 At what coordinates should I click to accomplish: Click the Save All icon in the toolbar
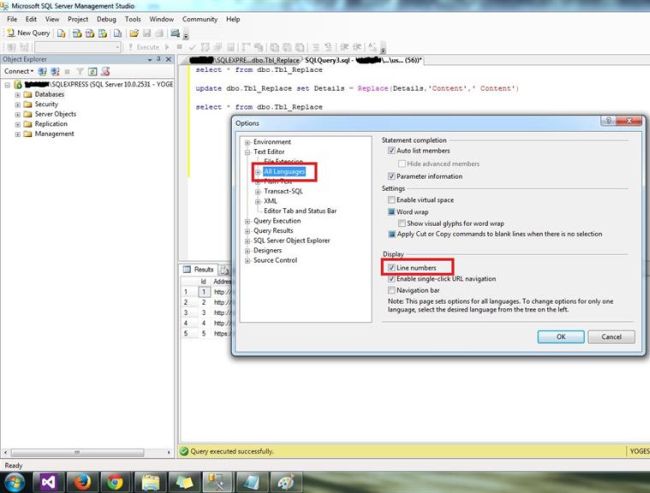click(x=159, y=33)
